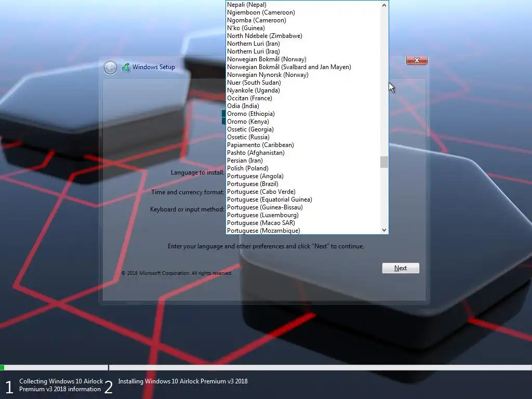Image resolution: width=532 pixels, height=399 pixels.
Task: Click the Windows Setup title icon
Action: pyautogui.click(x=126, y=67)
